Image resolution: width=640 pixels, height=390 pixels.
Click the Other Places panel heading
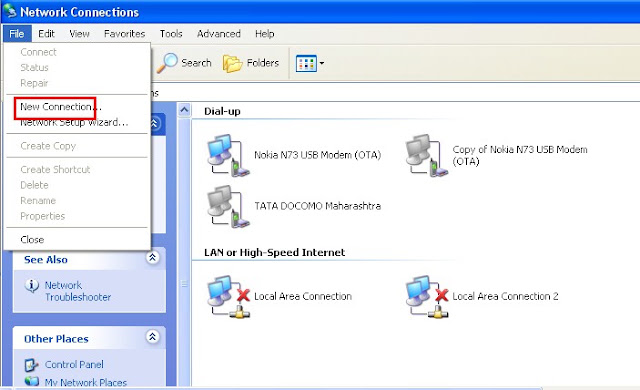point(56,339)
